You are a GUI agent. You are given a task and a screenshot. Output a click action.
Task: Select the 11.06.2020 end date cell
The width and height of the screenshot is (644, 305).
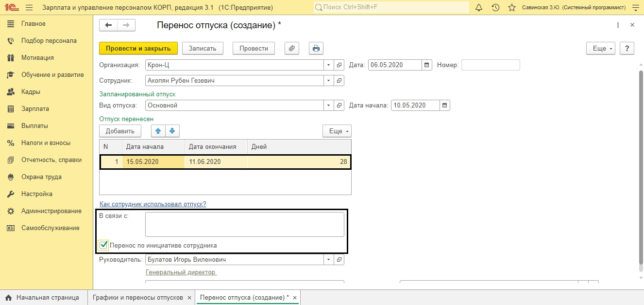[x=216, y=162]
